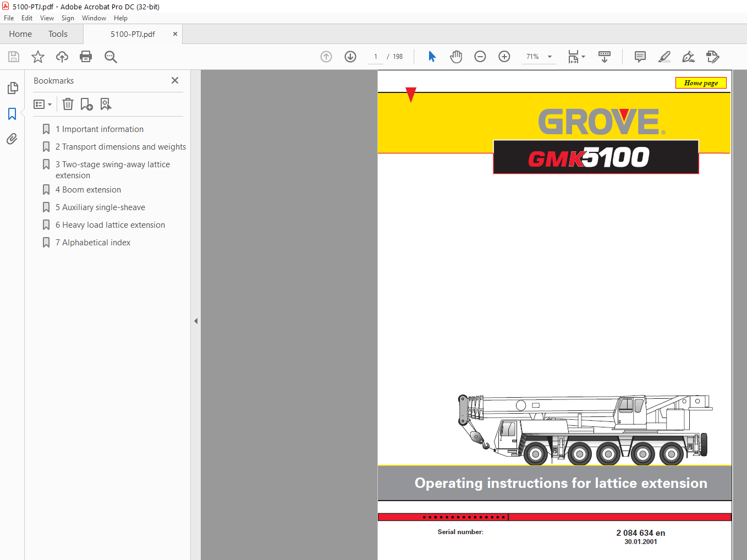Open the bookmark options dropdown
747x560 pixels.
(x=42, y=104)
